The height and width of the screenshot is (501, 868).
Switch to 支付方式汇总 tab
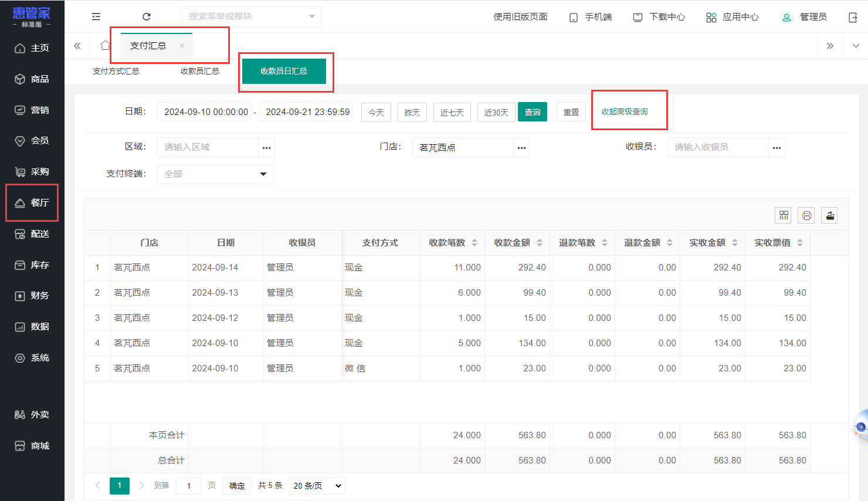pos(116,71)
